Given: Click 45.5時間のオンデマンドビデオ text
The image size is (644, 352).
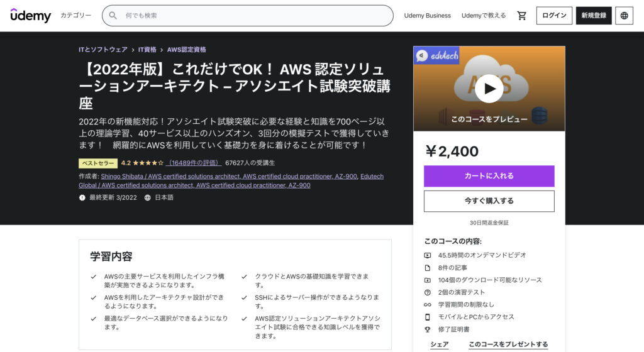Looking at the screenshot, I should tap(482, 255).
